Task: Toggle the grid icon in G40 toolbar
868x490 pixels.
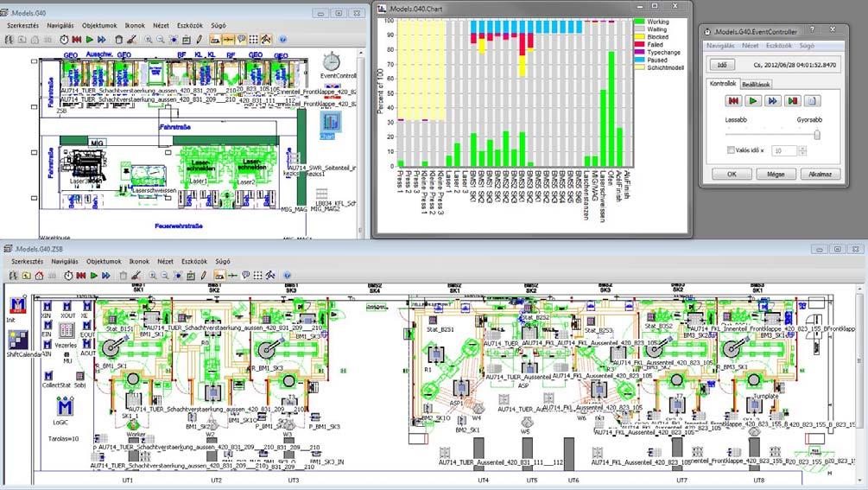Action: pyautogui.click(x=253, y=40)
